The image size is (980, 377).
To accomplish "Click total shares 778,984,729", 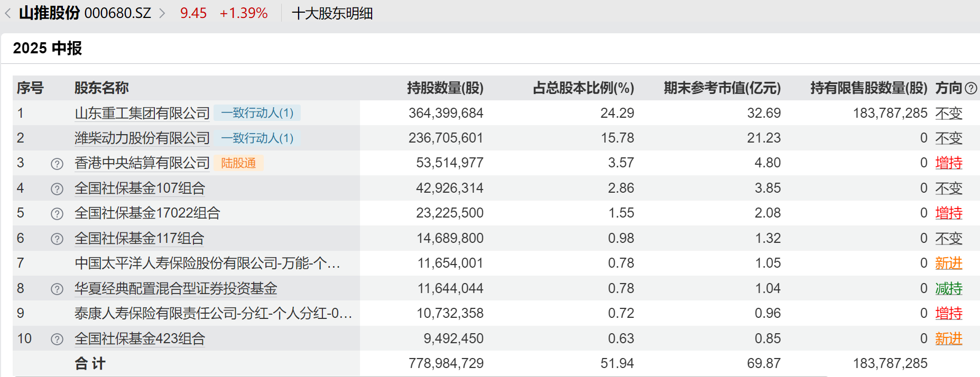I will (x=446, y=363).
